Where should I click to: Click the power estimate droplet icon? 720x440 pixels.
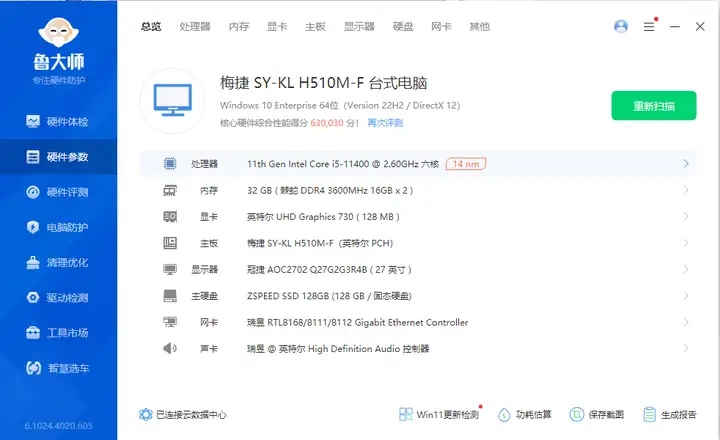click(x=504, y=414)
